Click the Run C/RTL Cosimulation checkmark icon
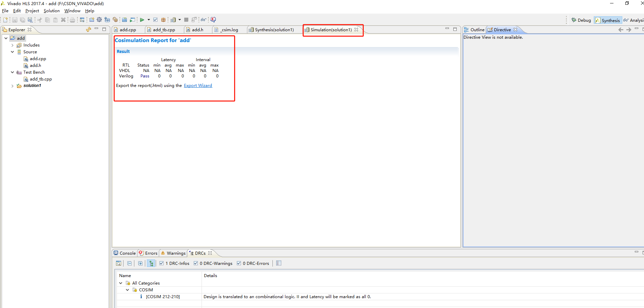This screenshot has height=308, width=644. pos(155,20)
